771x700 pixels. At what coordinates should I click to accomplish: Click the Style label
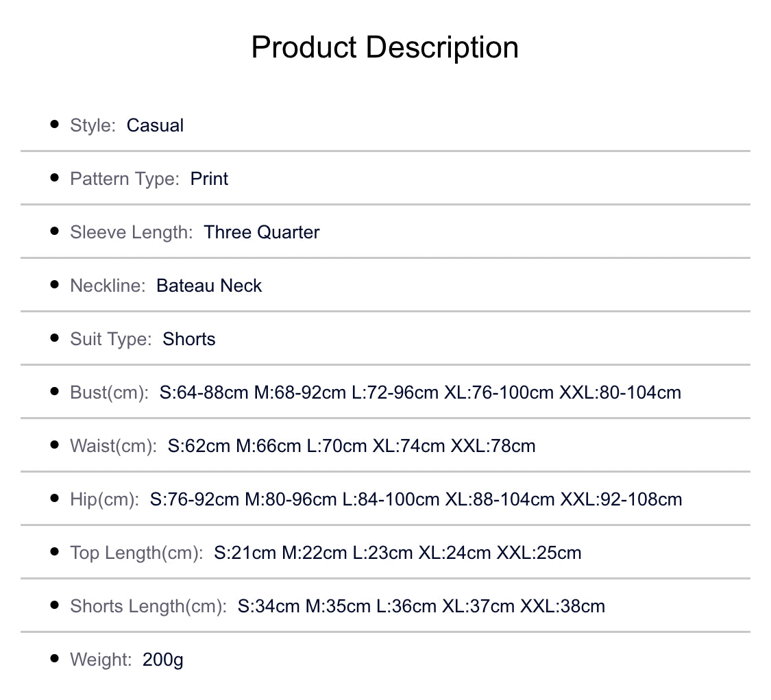pos(93,125)
